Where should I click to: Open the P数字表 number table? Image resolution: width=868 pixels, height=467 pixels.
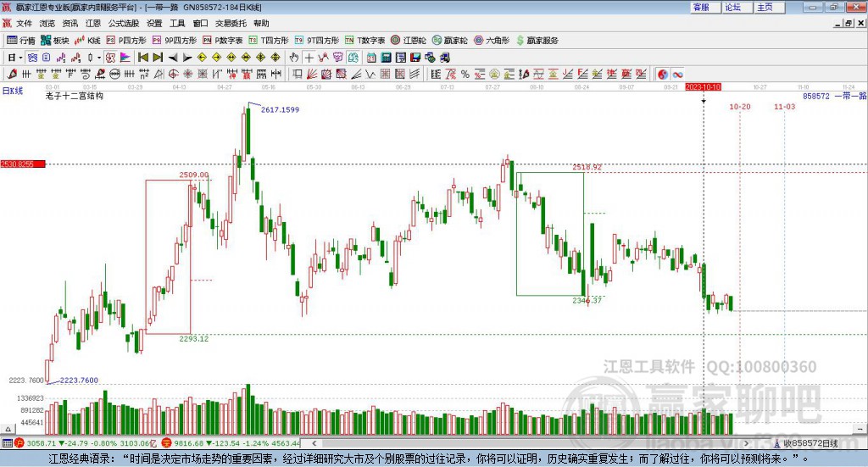click(x=223, y=41)
